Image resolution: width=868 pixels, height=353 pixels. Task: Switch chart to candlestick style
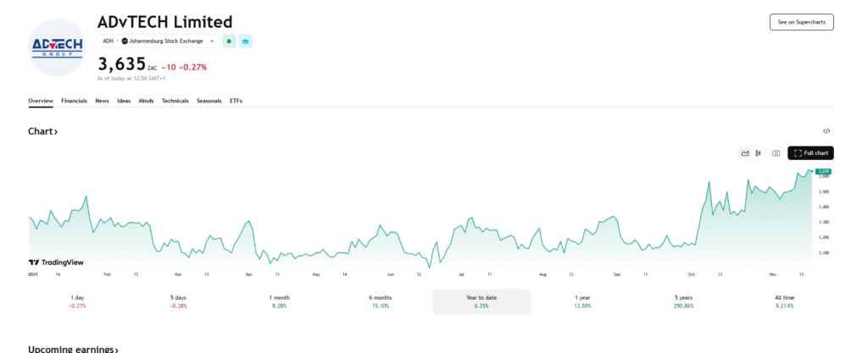point(758,153)
